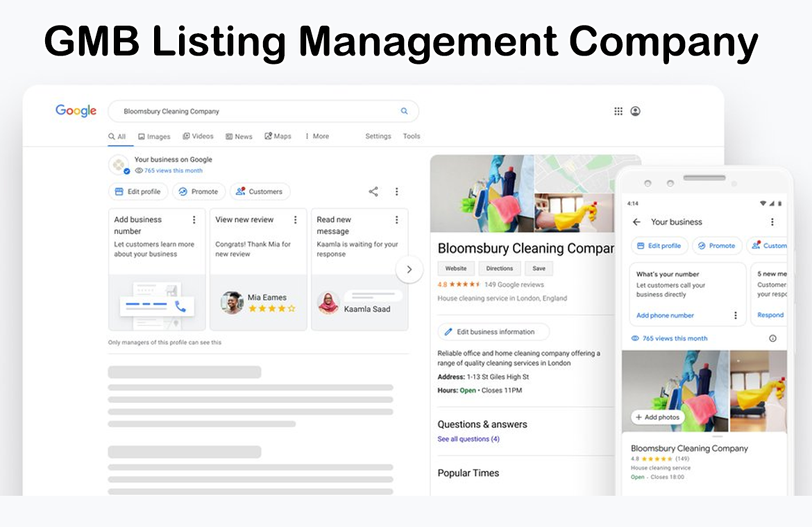
Task: Select the Images search tab
Action: (154, 137)
